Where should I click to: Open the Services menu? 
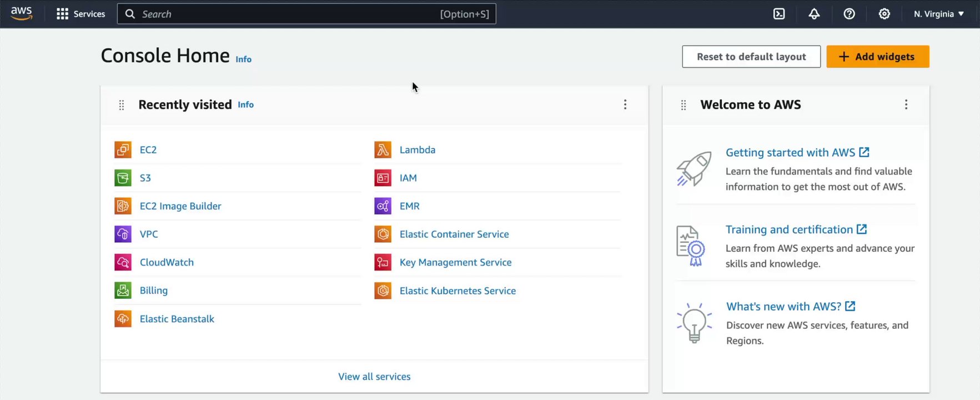coord(81,14)
